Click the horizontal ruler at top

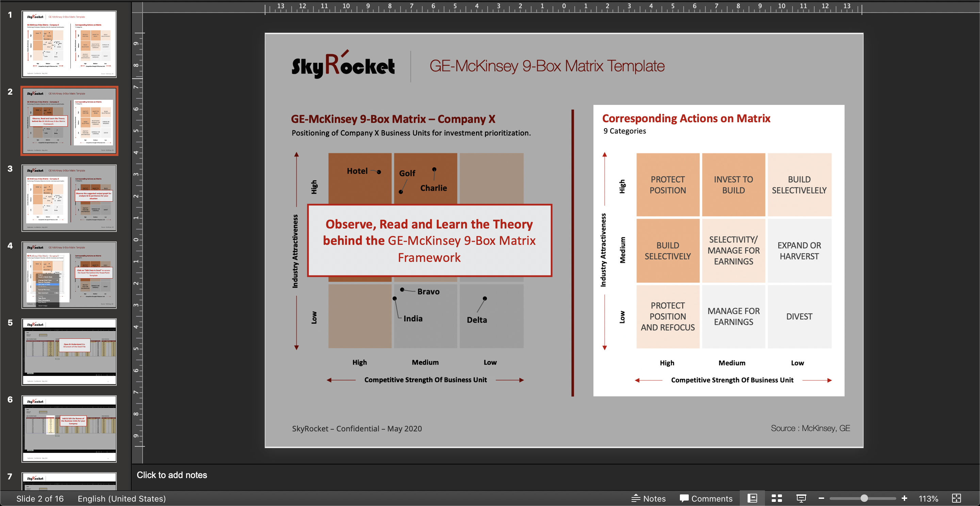[563, 7]
